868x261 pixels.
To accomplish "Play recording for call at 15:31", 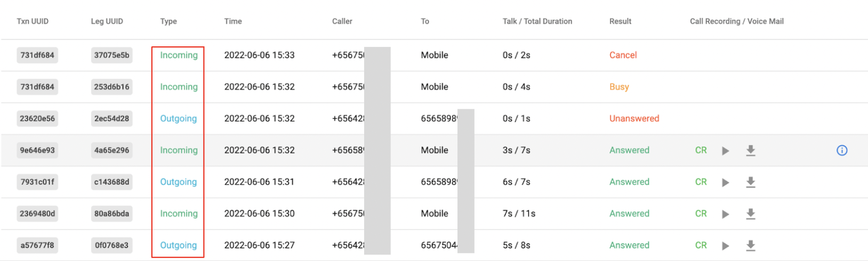I will coord(726,182).
